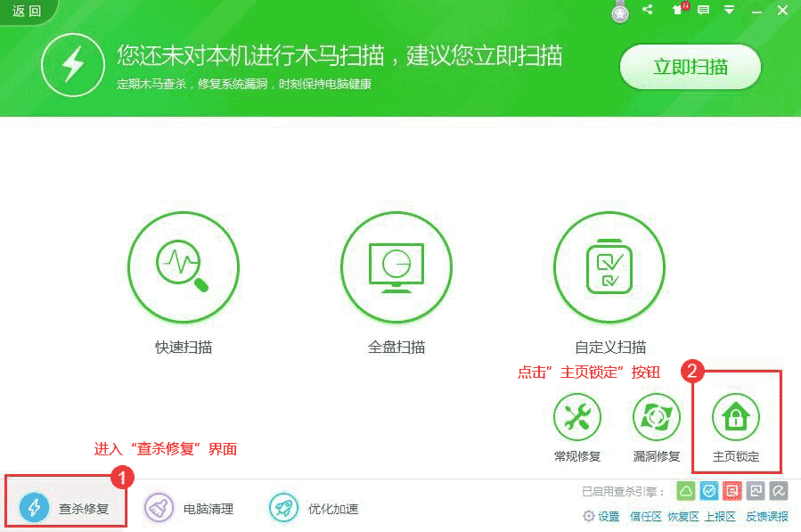Switch to 电脑清理 tab

(189, 508)
